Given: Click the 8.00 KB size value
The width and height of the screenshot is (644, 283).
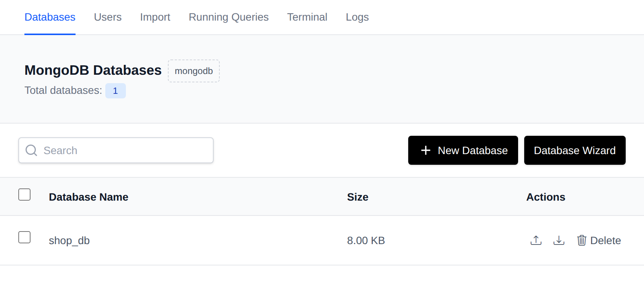Looking at the screenshot, I should click(366, 241).
